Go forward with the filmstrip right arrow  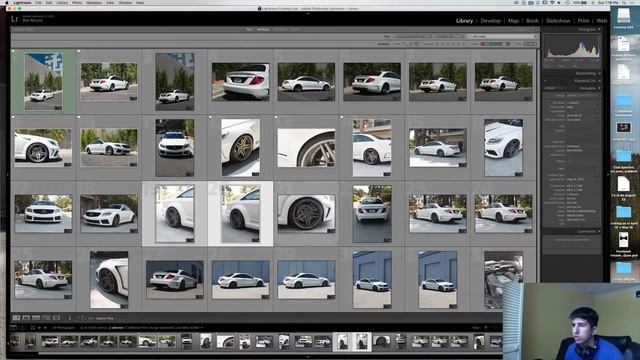pos(44,327)
